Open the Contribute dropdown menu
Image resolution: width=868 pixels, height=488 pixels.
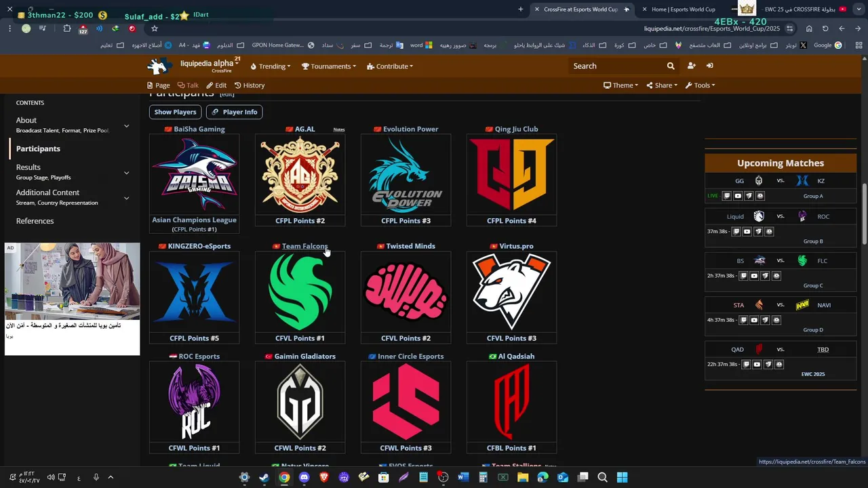[x=390, y=66]
